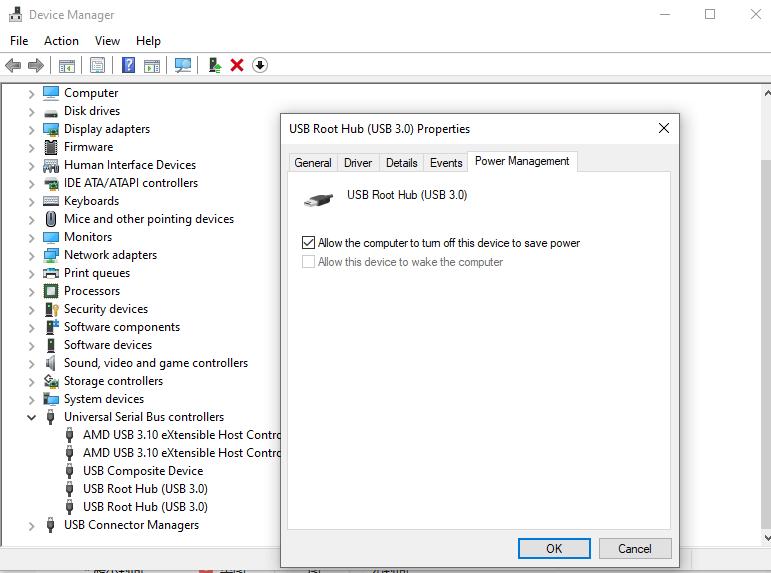Click the Keyboards category icon
This screenshot has width=771, height=573.
pyautogui.click(x=51, y=201)
